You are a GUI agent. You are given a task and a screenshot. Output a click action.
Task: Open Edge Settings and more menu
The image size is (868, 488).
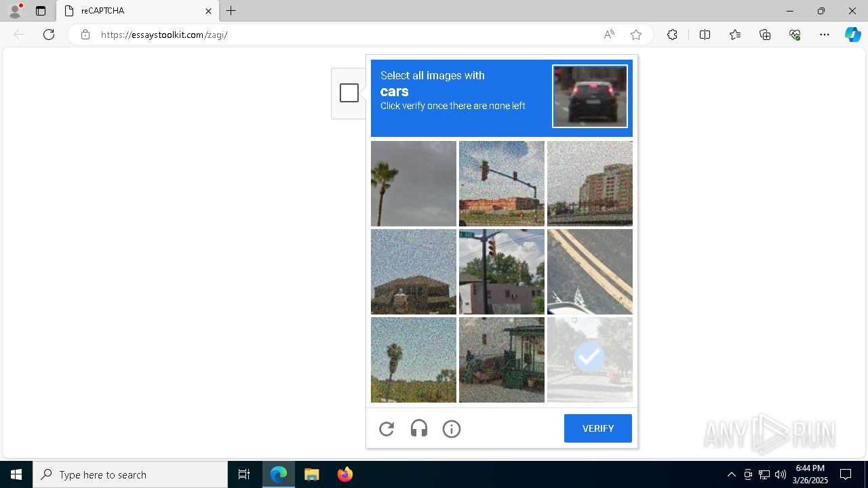pyautogui.click(x=825, y=35)
